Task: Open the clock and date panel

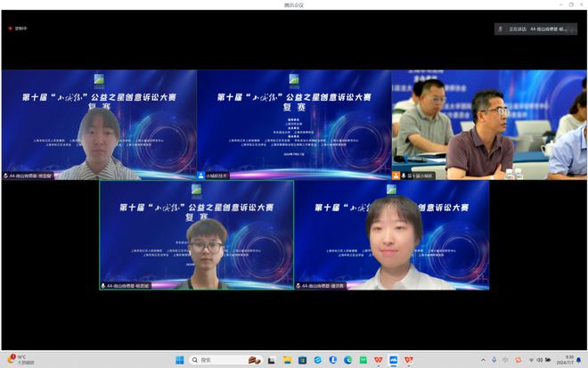Action: point(566,360)
